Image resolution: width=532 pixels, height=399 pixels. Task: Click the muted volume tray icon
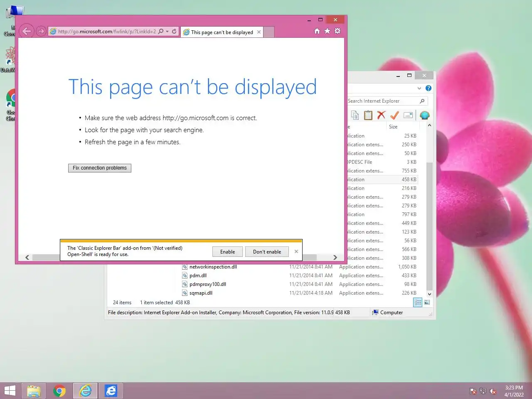click(x=493, y=391)
